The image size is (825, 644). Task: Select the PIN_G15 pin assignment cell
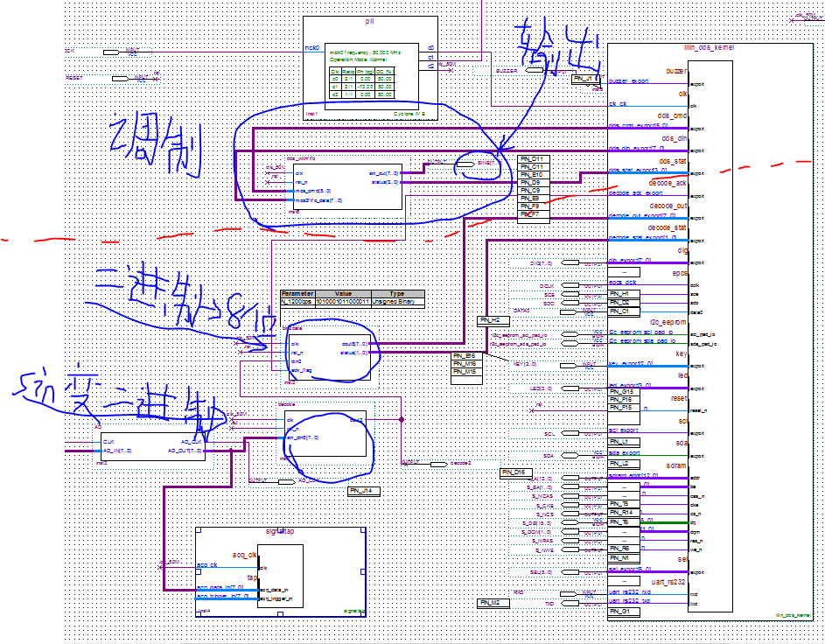click(x=624, y=392)
